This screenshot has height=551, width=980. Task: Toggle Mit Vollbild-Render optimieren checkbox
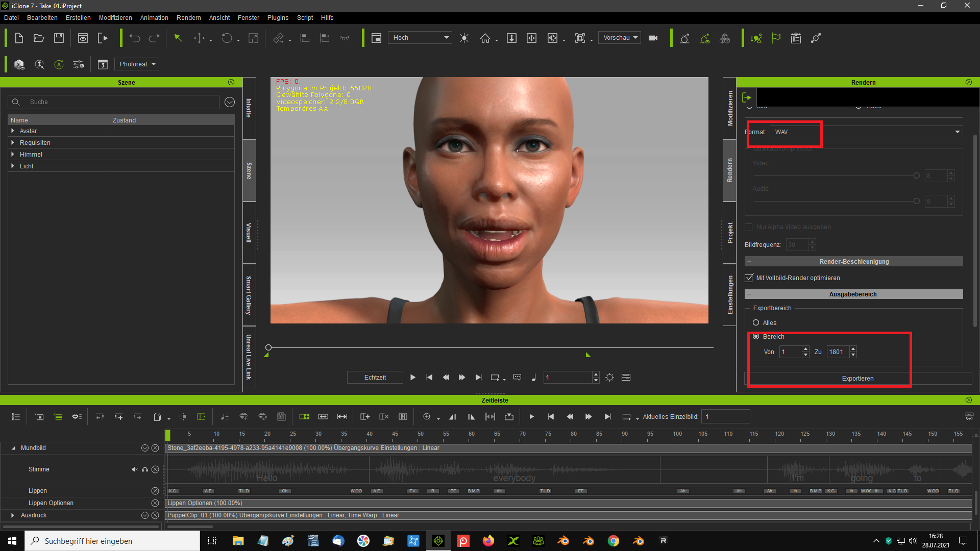[749, 278]
